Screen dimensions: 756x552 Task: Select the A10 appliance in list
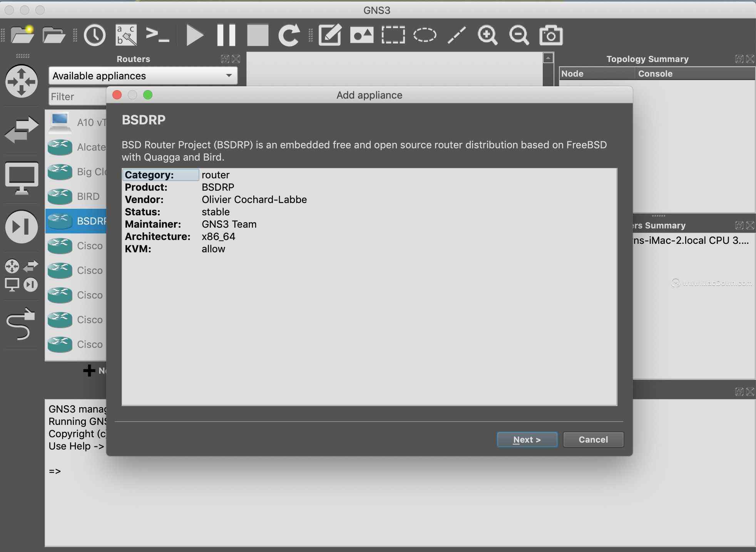pos(76,122)
